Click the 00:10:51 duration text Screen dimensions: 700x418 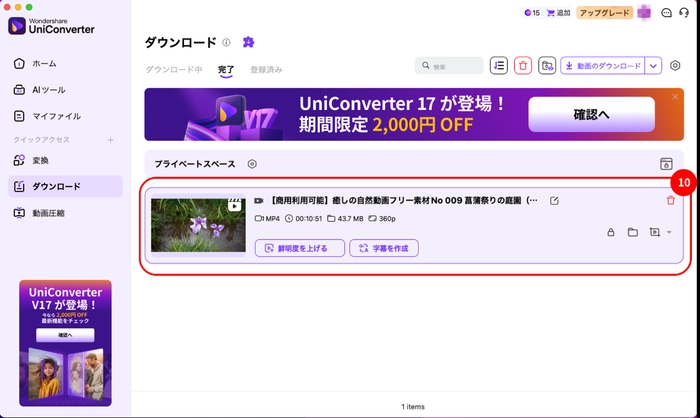308,219
